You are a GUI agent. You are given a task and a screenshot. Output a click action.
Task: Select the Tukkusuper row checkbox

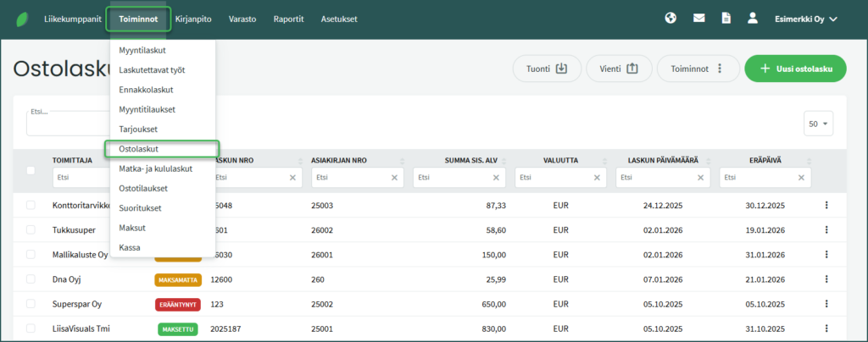pyautogui.click(x=31, y=229)
